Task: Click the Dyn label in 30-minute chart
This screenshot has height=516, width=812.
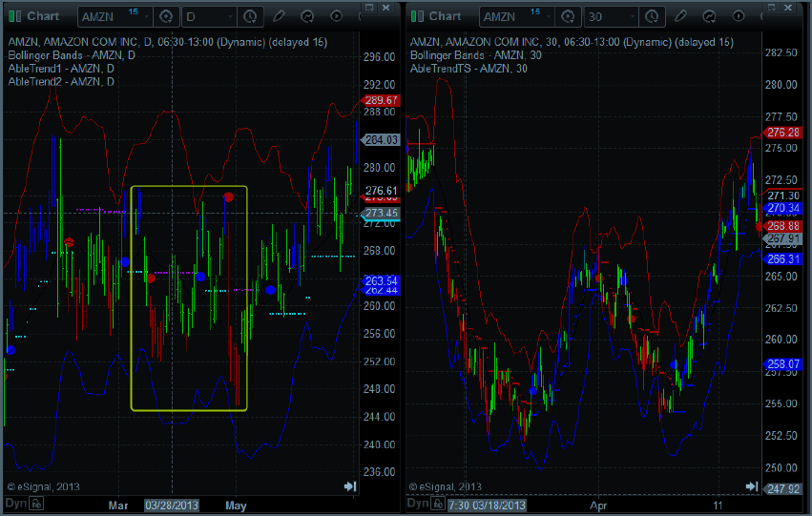Action: [417, 503]
